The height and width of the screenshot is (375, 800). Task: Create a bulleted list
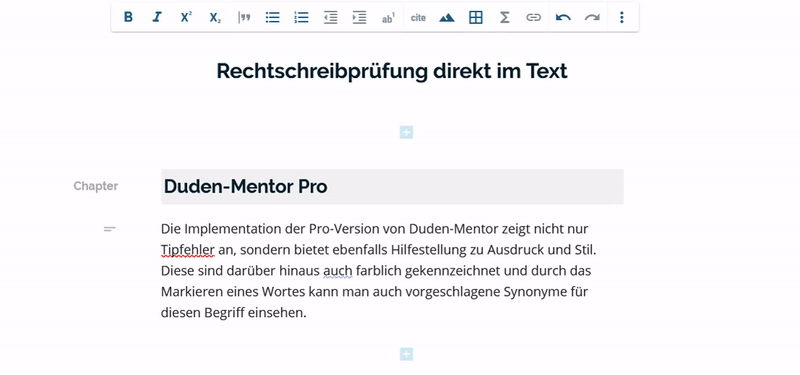[x=273, y=17]
